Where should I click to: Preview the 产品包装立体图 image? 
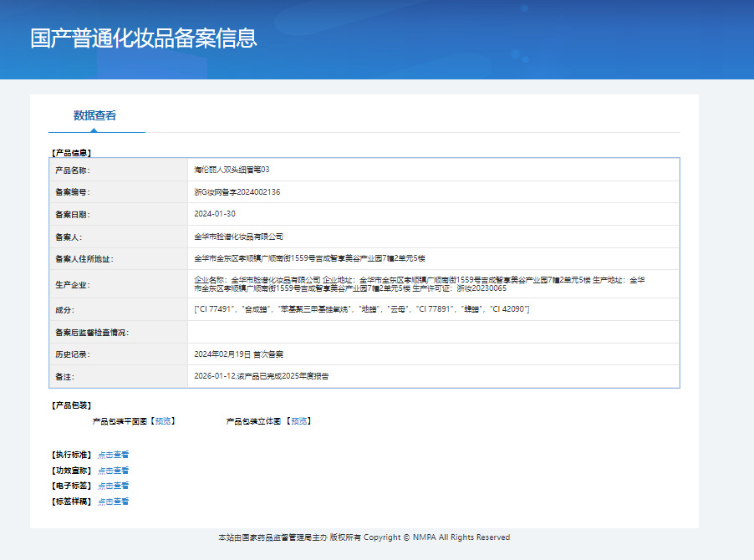point(299,421)
